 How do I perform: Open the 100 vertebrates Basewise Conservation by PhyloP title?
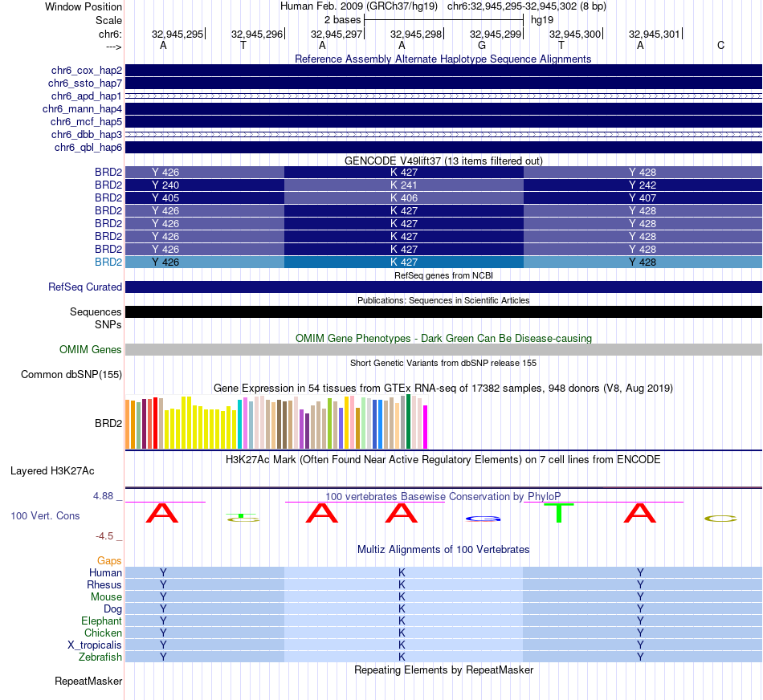point(443,496)
